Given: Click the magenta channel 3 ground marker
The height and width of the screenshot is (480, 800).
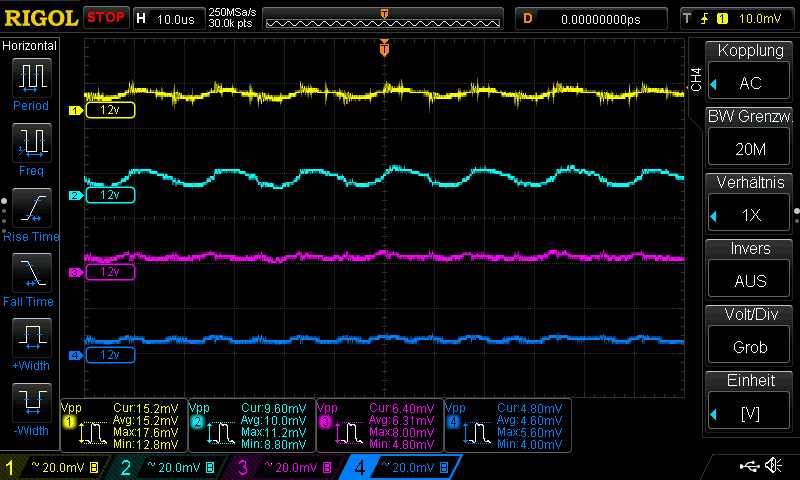Looking at the screenshot, I should pyautogui.click(x=76, y=272).
